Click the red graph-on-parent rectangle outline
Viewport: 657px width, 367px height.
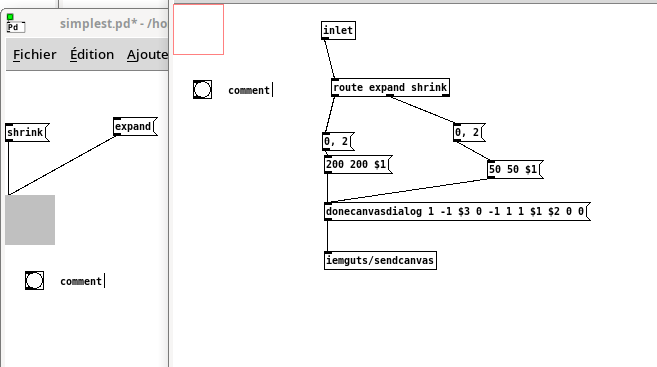click(x=199, y=29)
